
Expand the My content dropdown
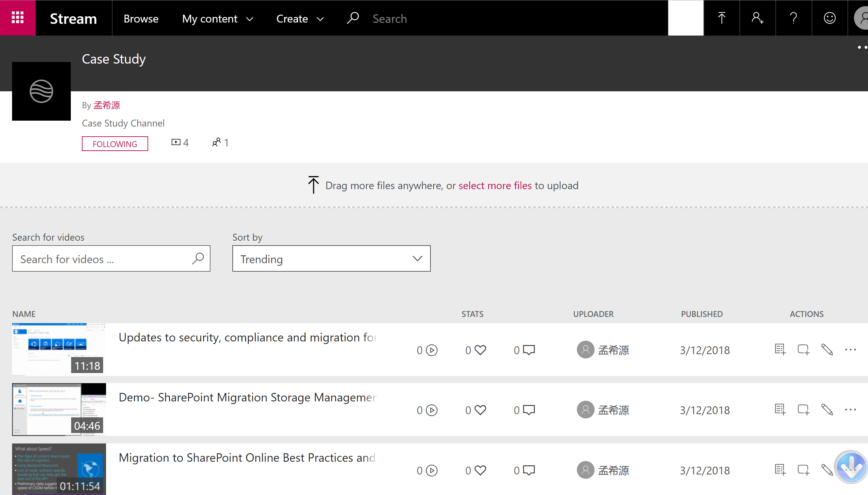(218, 18)
